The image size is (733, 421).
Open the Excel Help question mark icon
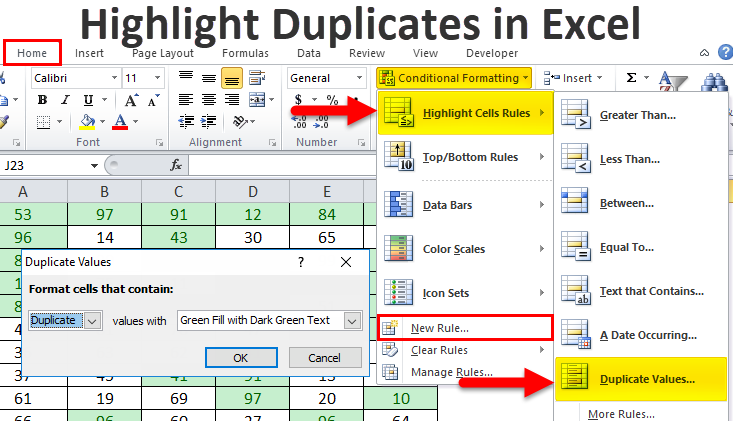725,52
